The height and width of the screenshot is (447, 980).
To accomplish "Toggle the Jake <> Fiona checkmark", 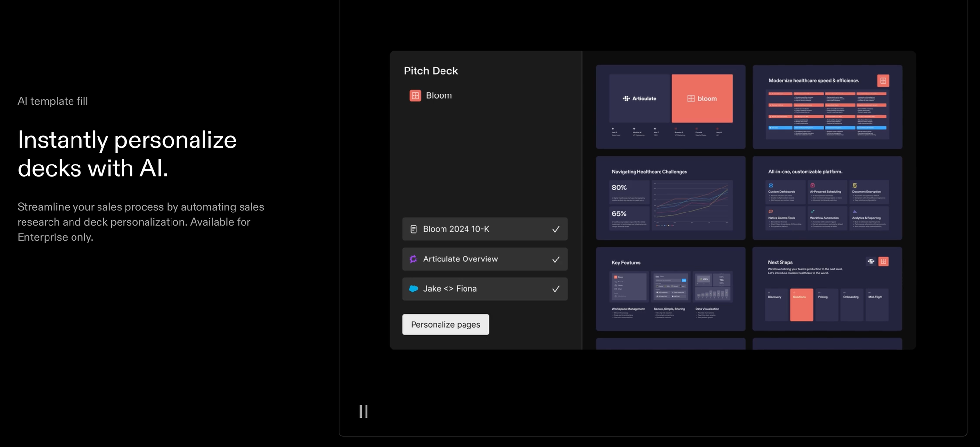I will [x=556, y=289].
